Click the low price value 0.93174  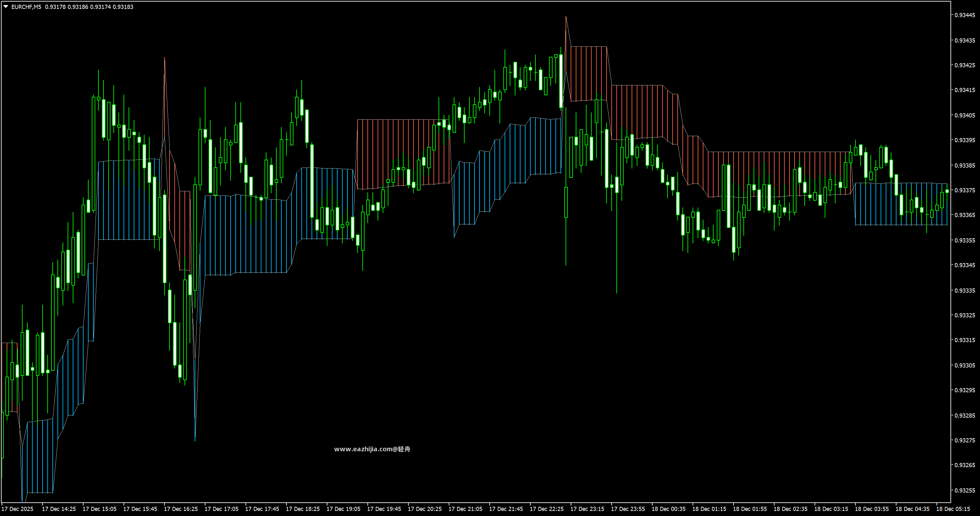coord(100,7)
